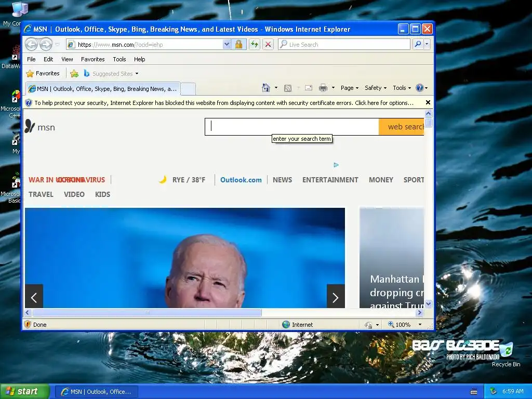532x399 pixels.
Task: Open the ENTERTAINMENT section link
Action: pos(330,180)
